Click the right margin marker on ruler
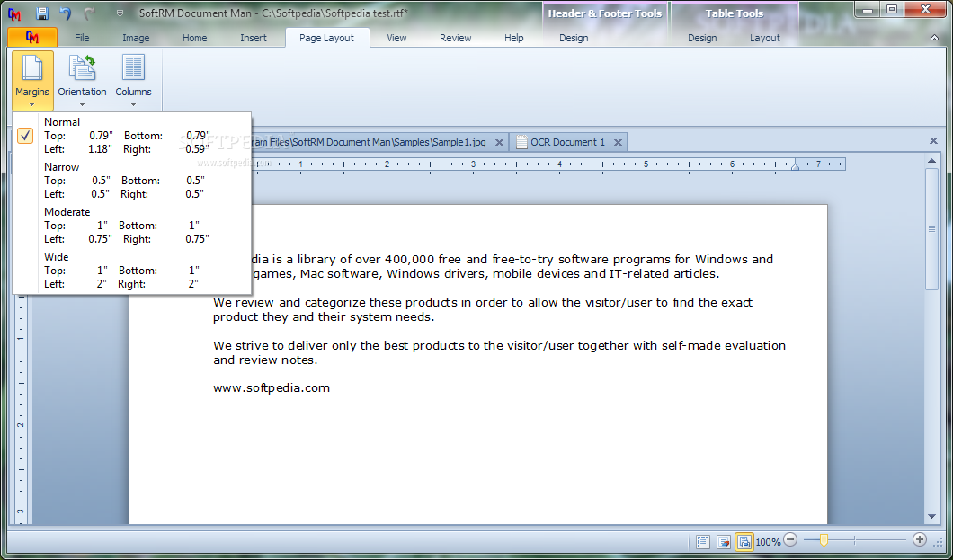The height and width of the screenshot is (560, 953). (795, 165)
